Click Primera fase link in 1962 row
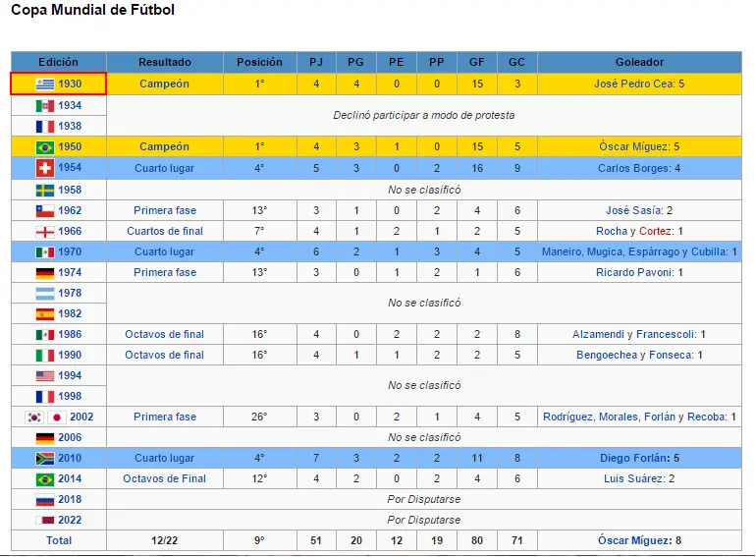This screenshot has width=756, height=557. click(x=165, y=211)
